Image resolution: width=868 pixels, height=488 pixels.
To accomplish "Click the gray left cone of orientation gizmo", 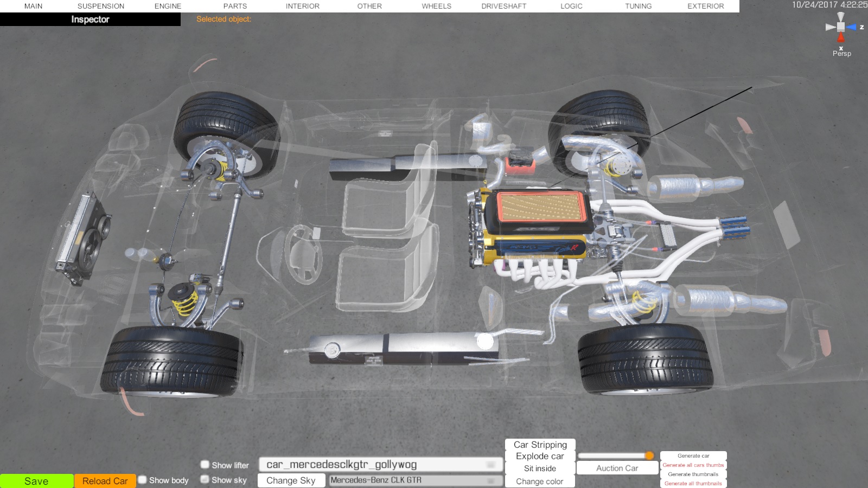I will 831,27.
